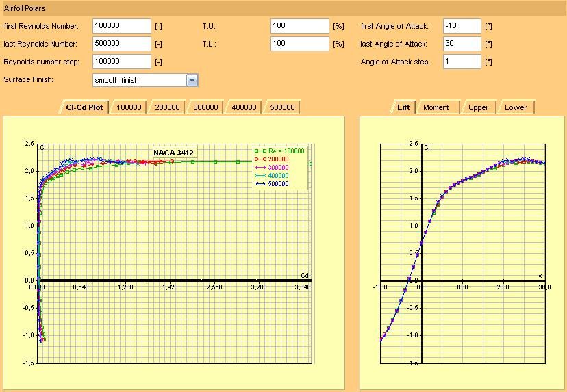Show the 500000 Reynolds tab

point(282,107)
